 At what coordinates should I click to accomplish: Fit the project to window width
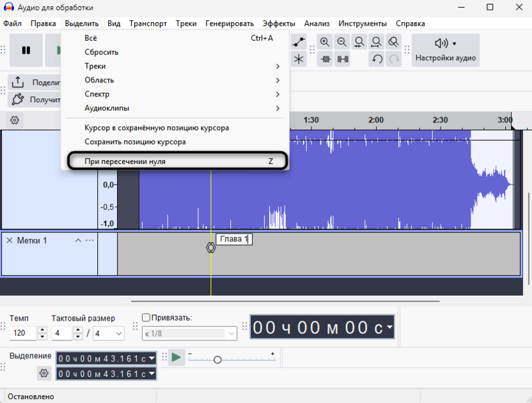(376, 42)
